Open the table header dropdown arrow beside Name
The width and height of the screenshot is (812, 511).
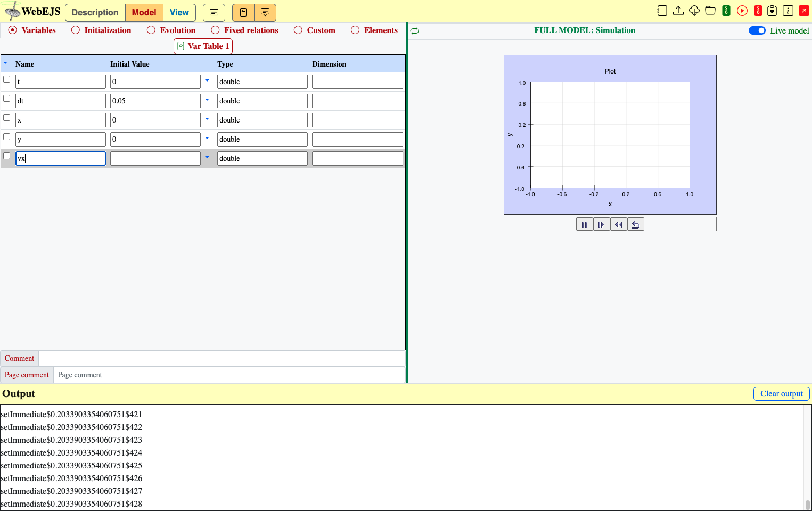(x=6, y=63)
